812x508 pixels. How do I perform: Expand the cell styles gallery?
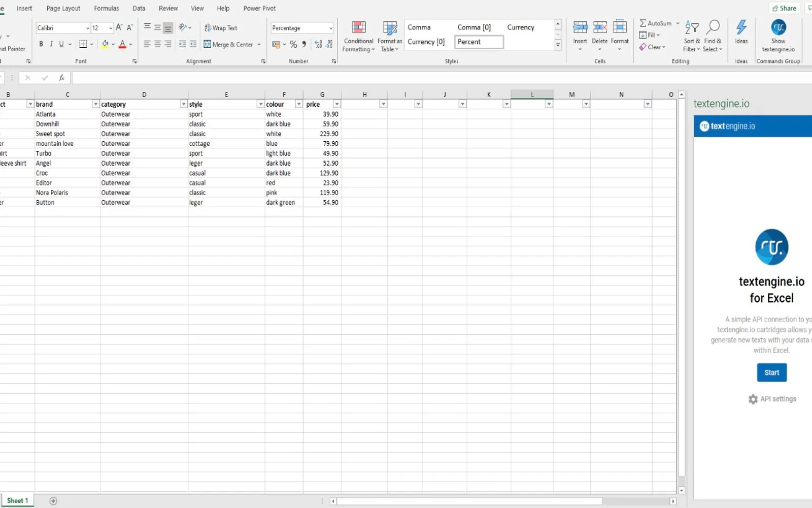coord(558,45)
